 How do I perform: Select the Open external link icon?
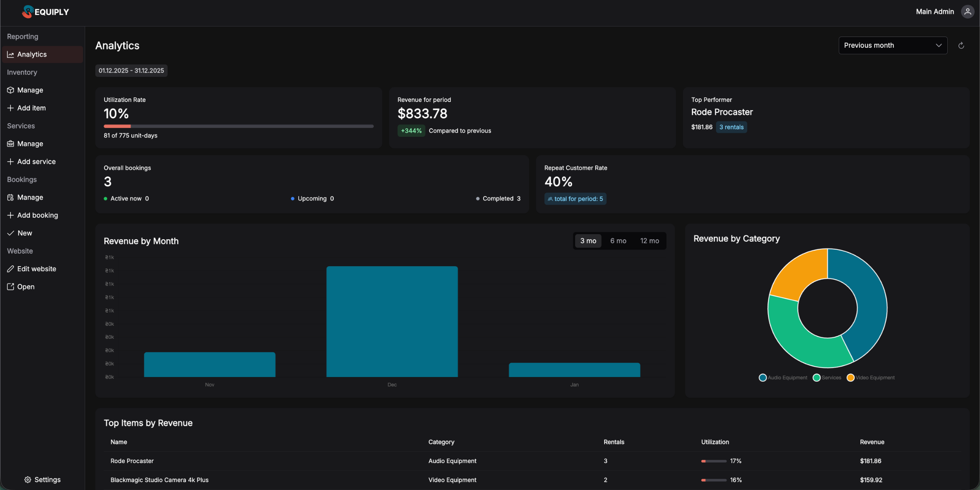click(x=11, y=287)
